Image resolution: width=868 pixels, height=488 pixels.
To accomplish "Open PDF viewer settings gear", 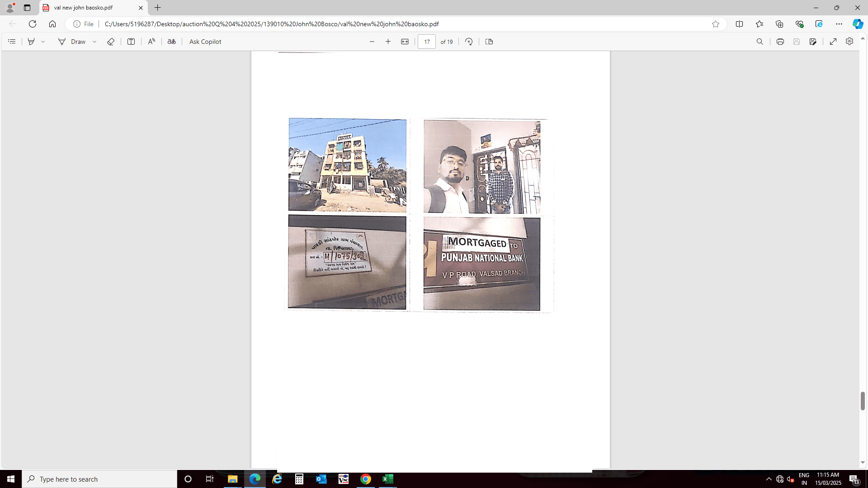I will (849, 42).
